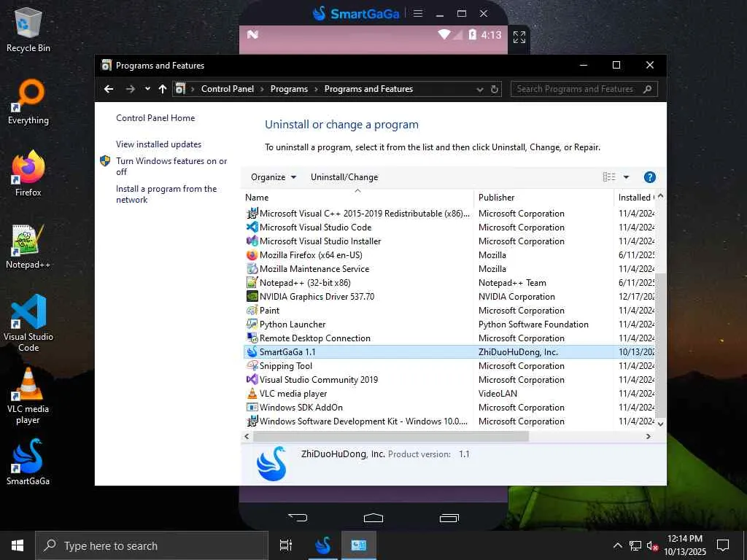Viewport: 747px width, 560px height.
Task: Open Windows Start menu
Action: click(18, 545)
